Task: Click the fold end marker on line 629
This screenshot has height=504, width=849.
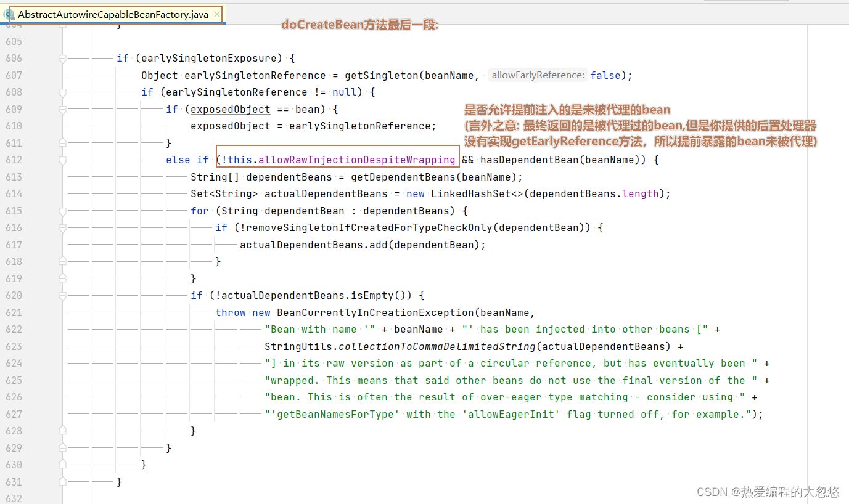Action: (63, 448)
